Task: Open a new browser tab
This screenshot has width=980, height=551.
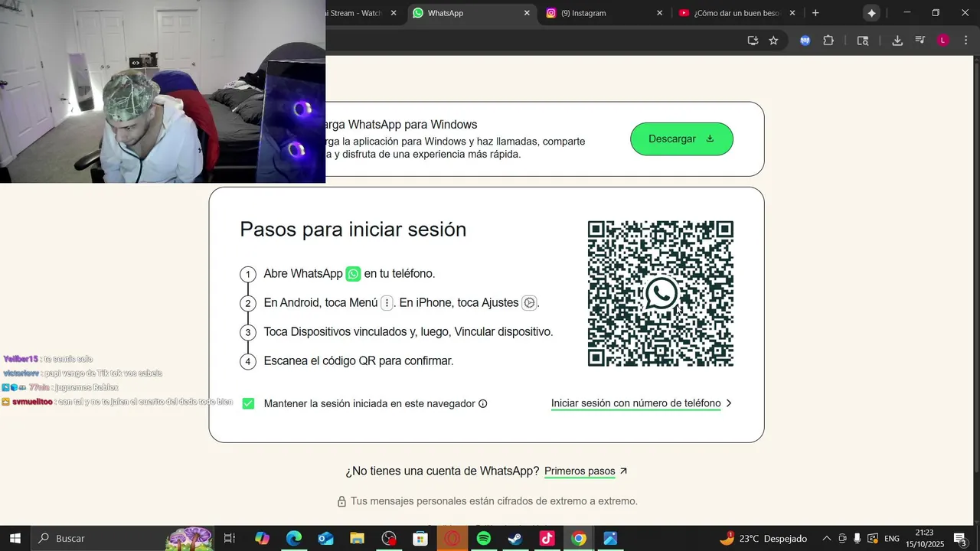Action: point(815,13)
